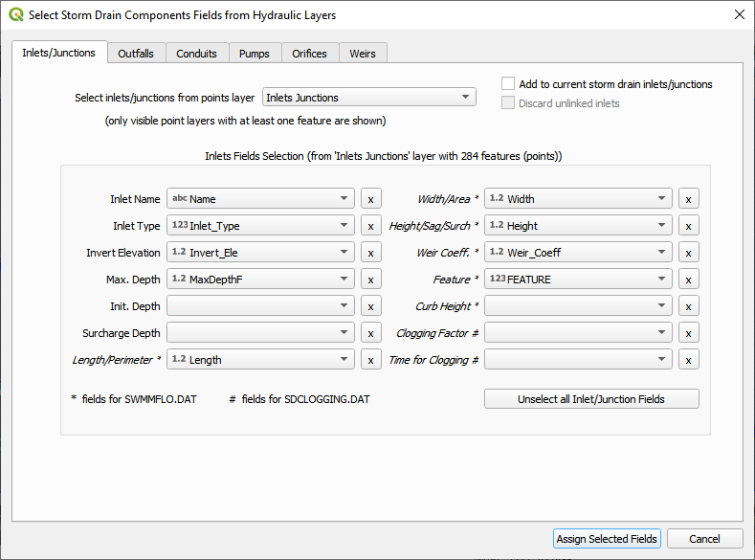This screenshot has width=755, height=560.
Task: Click x next to Invert Elevation field
Action: coord(371,253)
